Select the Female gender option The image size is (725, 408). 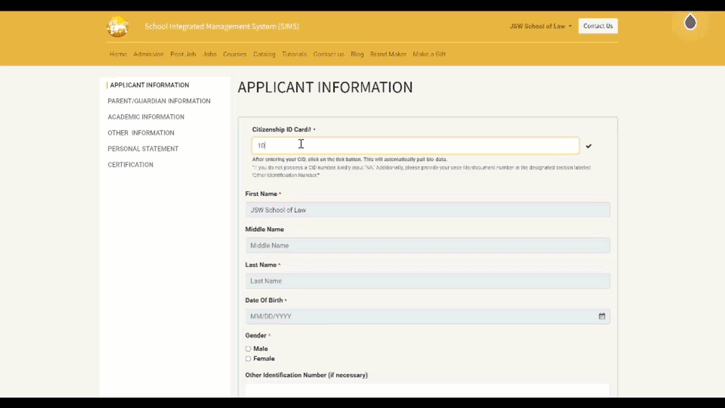(x=248, y=358)
